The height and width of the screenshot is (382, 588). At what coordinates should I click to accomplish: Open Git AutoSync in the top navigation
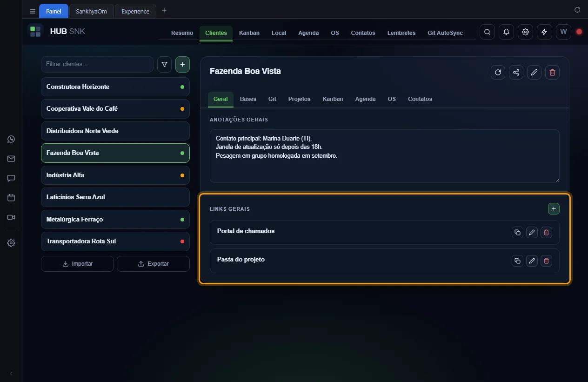point(445,33)
